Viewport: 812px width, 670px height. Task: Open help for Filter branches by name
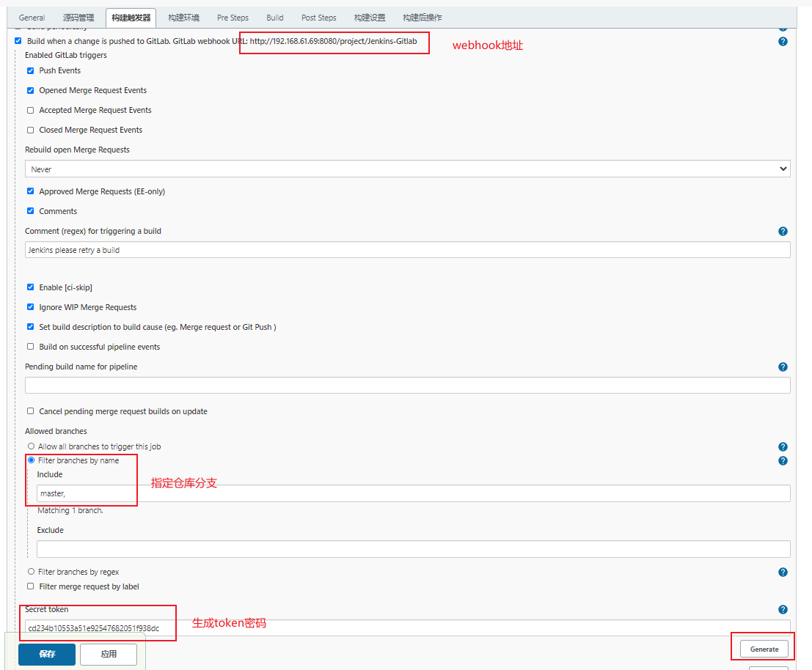tap(783, 460)
